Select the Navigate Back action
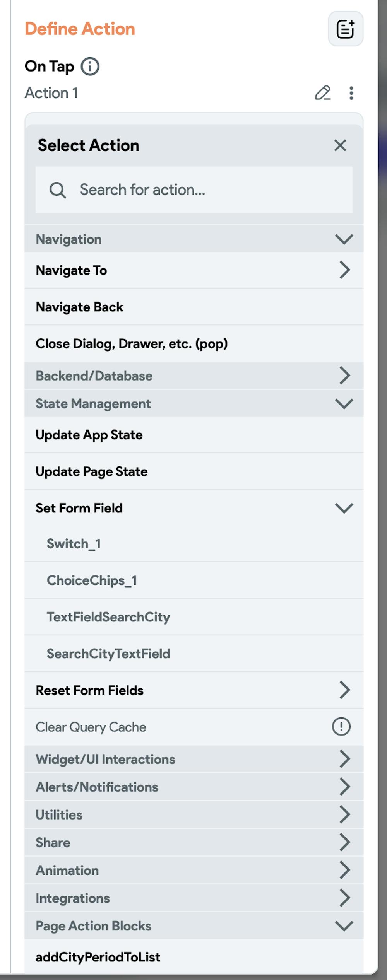 [x=80, y=307]
